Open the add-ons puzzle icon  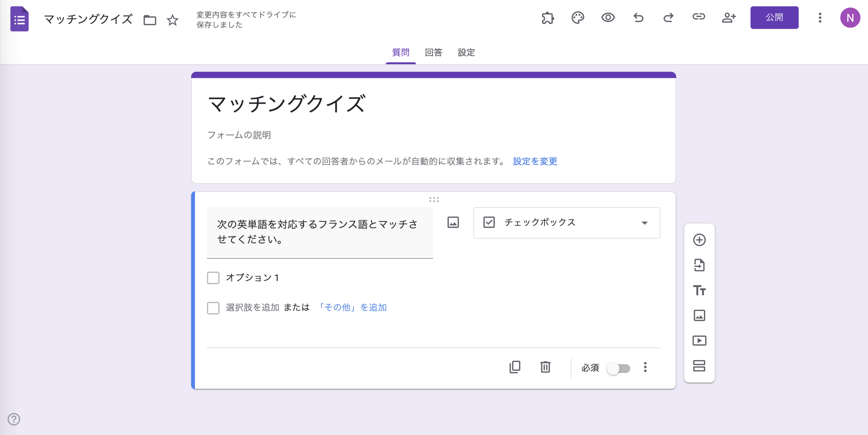pyautogui.click(x=549, y=18)
